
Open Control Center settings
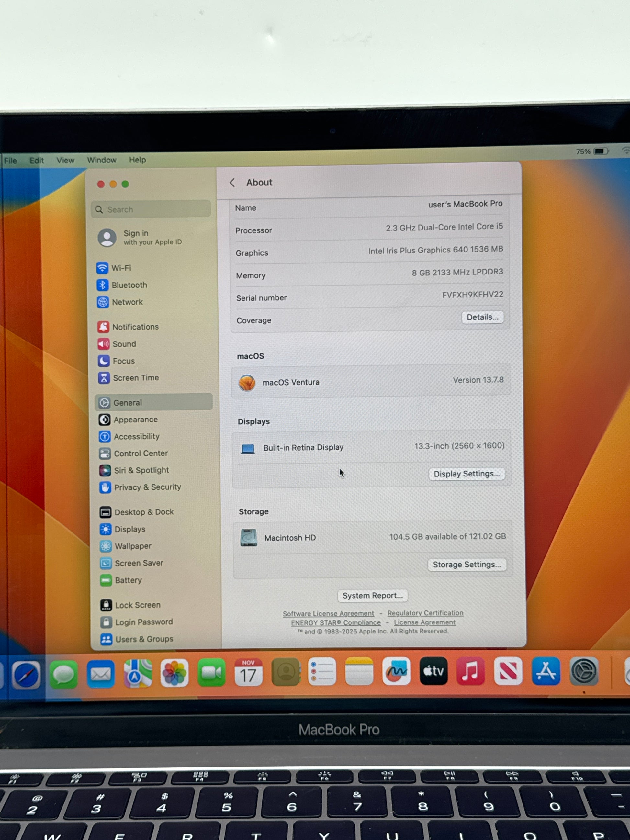coord(140,454)
